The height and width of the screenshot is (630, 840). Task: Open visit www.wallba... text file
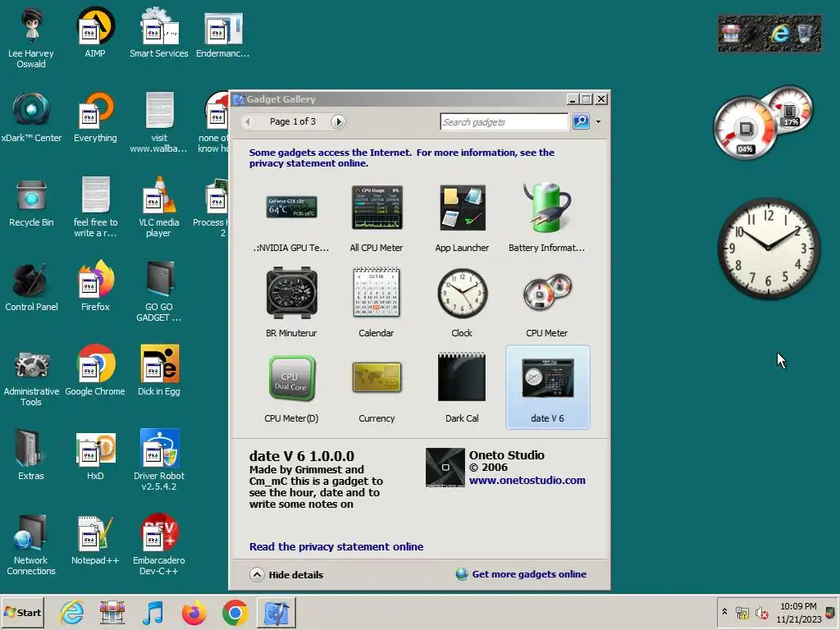[159, 122]
